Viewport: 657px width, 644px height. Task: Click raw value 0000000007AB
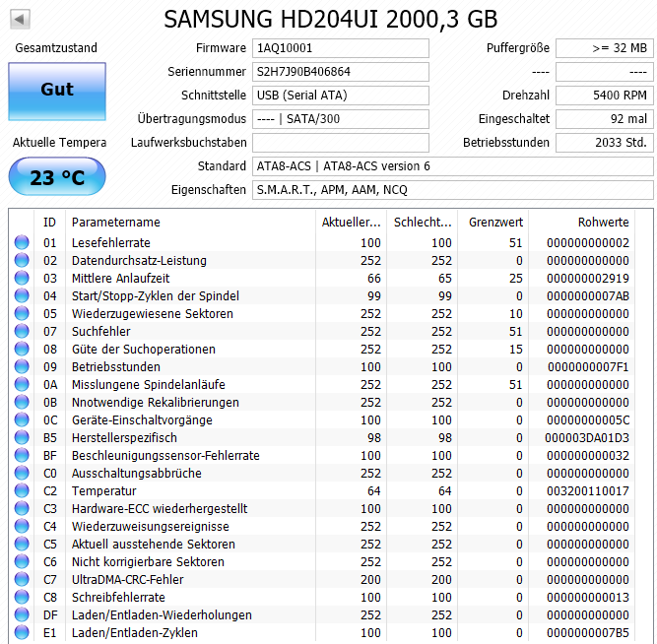(588, 295)
